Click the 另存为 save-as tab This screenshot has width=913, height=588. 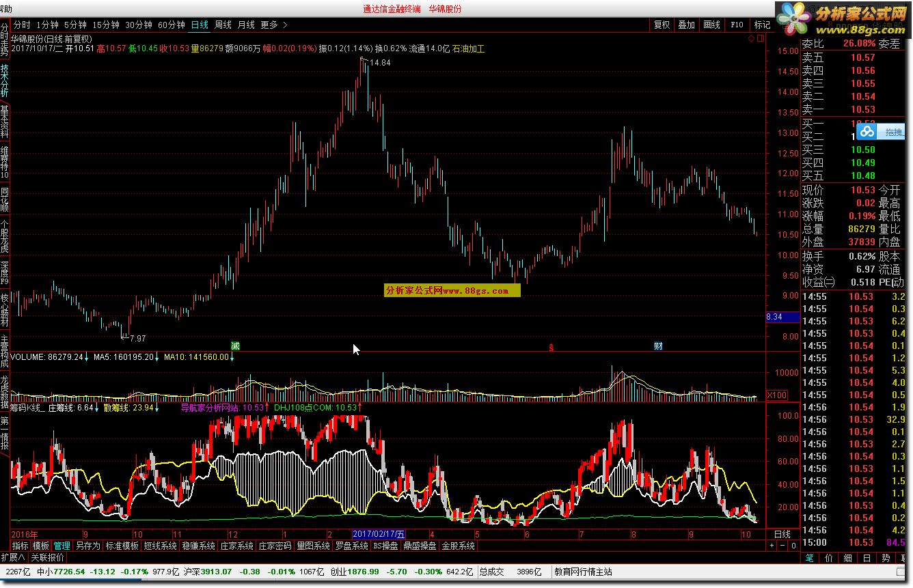(87, 546)
